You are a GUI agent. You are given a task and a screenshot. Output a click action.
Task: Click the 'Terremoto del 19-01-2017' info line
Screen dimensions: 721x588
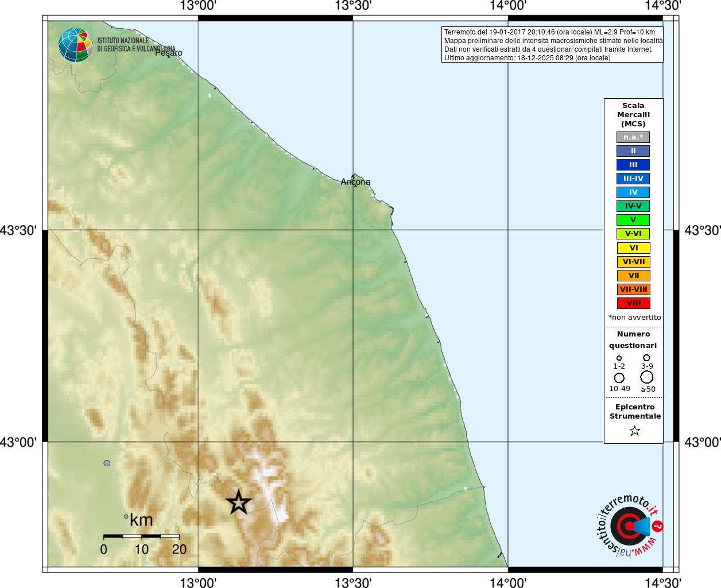(549, 32)
